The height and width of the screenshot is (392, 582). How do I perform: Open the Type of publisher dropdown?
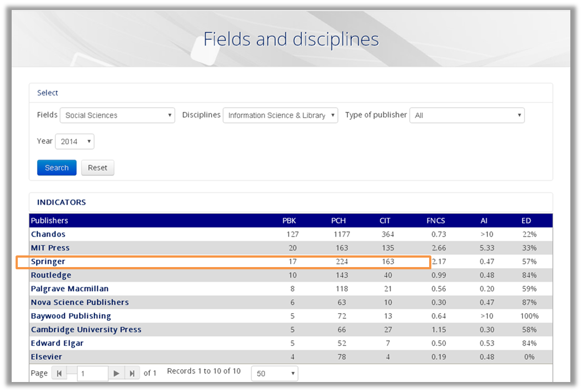[467, 115]
